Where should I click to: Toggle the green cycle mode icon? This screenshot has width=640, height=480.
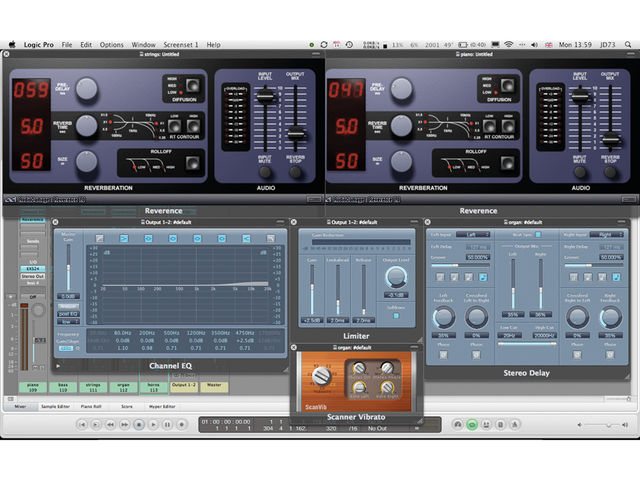[x=472, y=424]
